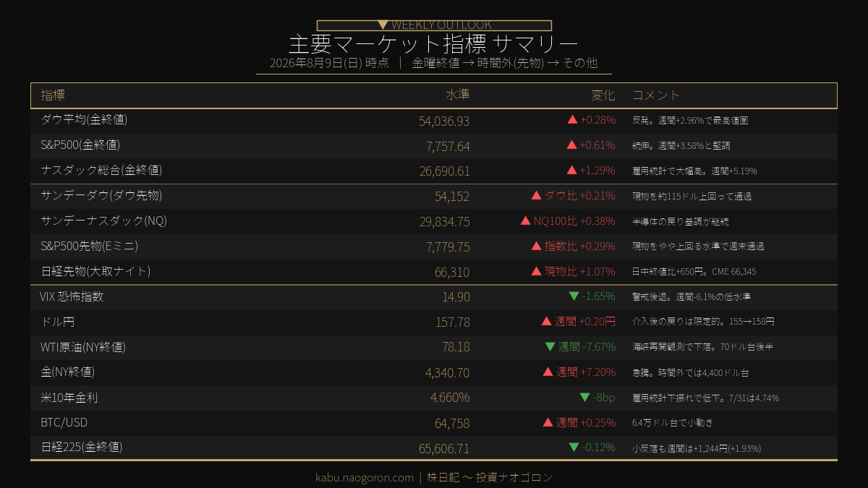Select the ナスダック総合(金終値) row label
Image resolution: width=868 pixels, height=488 pixels.
pos(101,171)
